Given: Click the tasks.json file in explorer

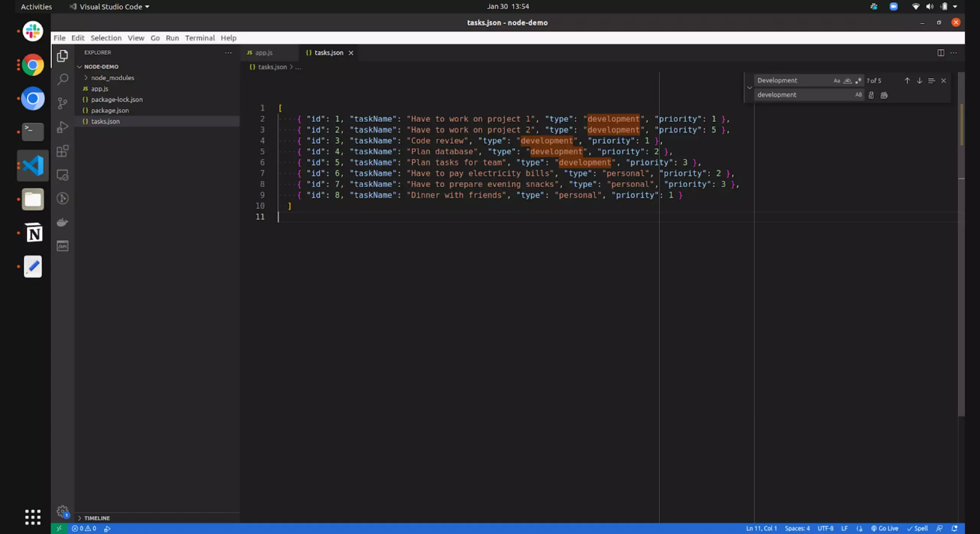Looking at the screenshot, I should pos(105,121).
